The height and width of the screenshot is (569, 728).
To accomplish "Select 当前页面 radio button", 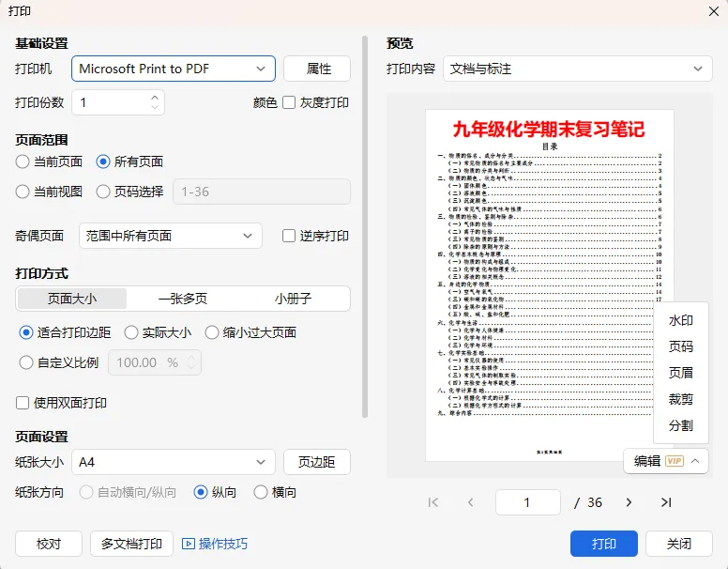I will coord(23,161).
